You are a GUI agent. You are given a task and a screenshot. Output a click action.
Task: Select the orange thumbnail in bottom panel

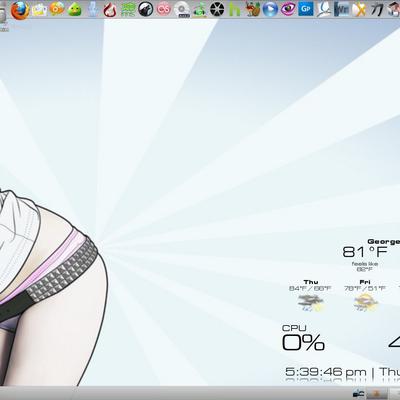click(377, 393)
